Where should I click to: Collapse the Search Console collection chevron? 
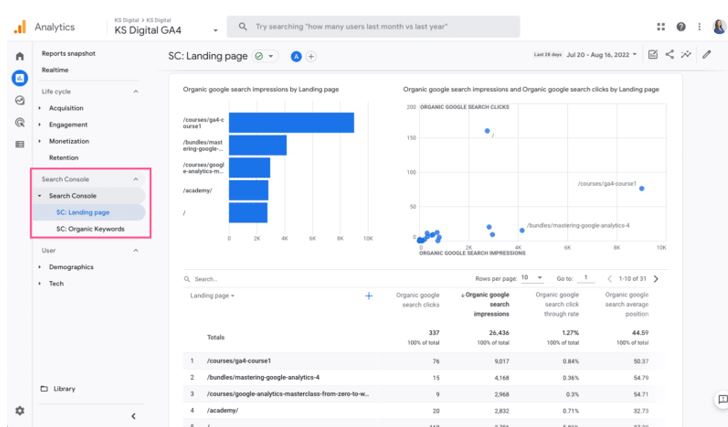(x=136, y=179)
